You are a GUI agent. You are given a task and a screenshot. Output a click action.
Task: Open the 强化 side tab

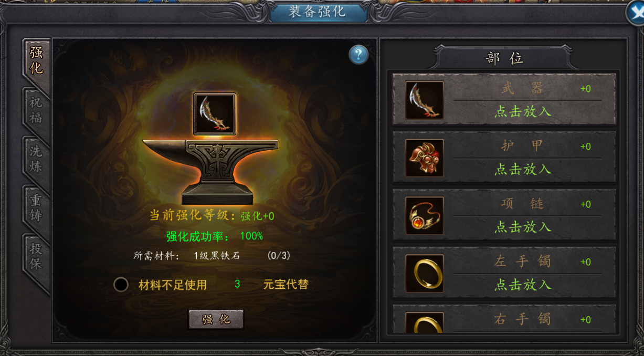click(36, 61)
